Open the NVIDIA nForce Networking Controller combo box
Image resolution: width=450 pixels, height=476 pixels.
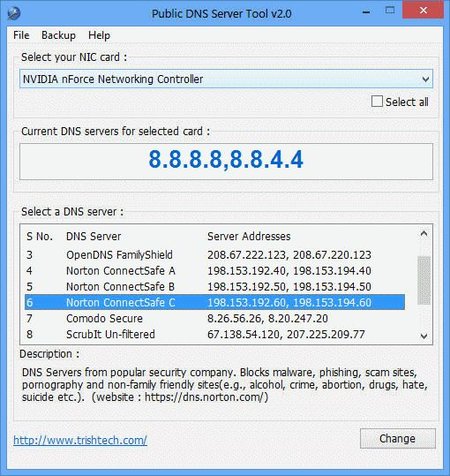(x=226, y=79)
